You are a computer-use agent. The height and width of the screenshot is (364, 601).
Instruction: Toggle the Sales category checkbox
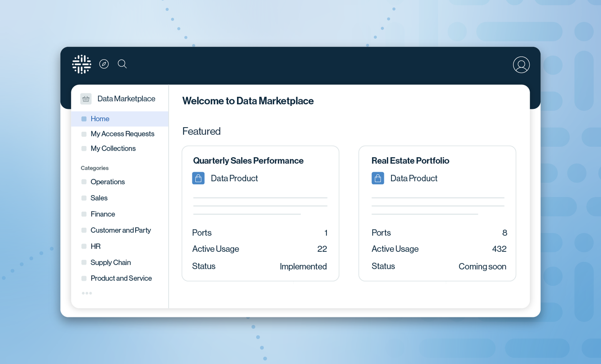coord(84,198)
